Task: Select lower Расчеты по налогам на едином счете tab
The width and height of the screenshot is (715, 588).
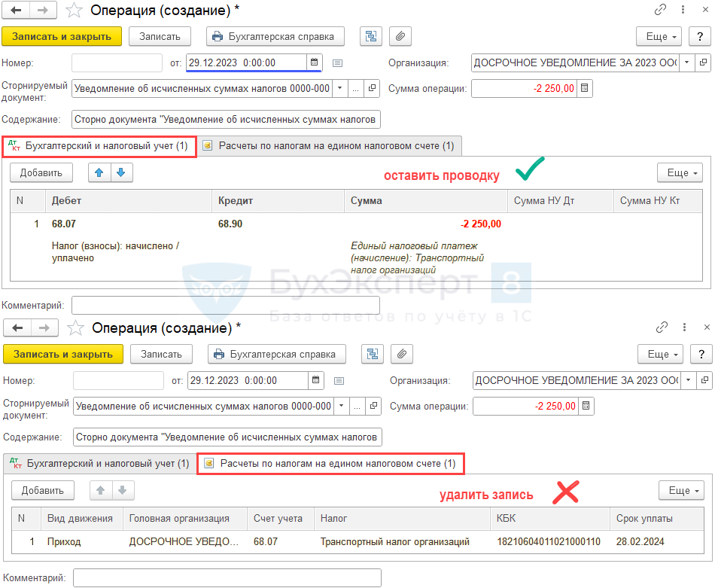Action: pos(330,464)
